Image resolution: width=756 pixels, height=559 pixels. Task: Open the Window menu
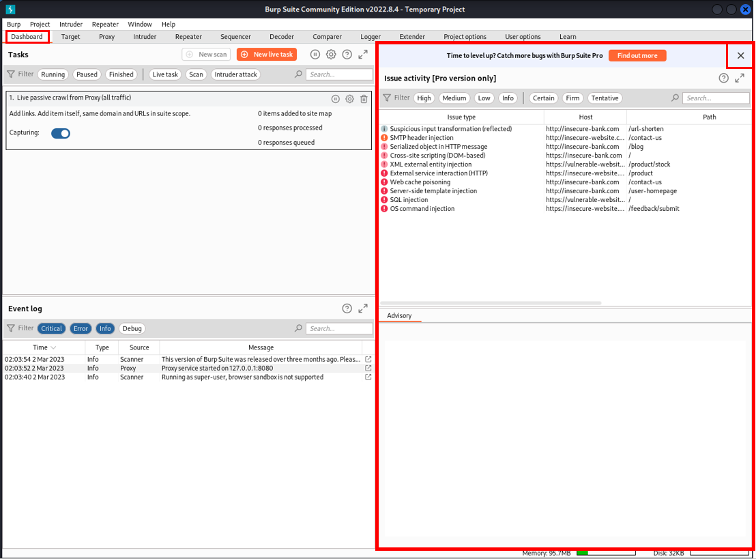pos(140,24)
